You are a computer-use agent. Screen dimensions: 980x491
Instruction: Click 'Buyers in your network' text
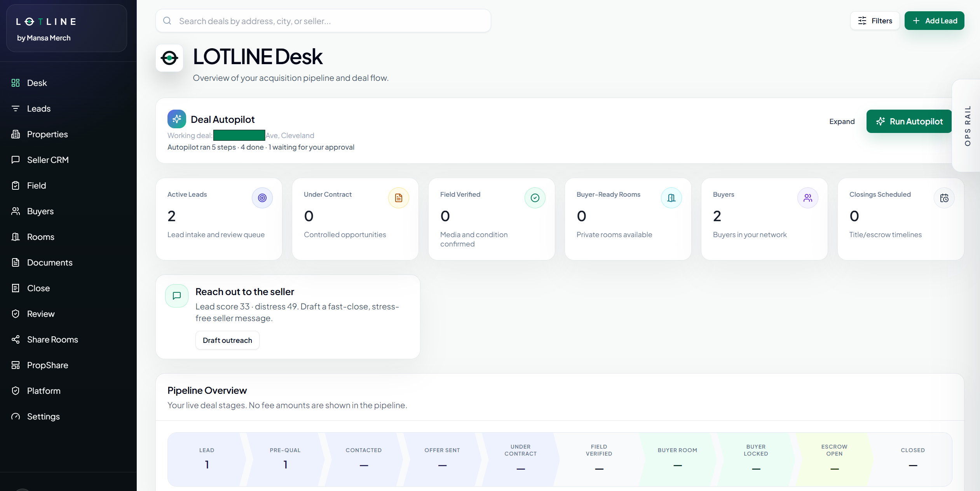[750, 234]
